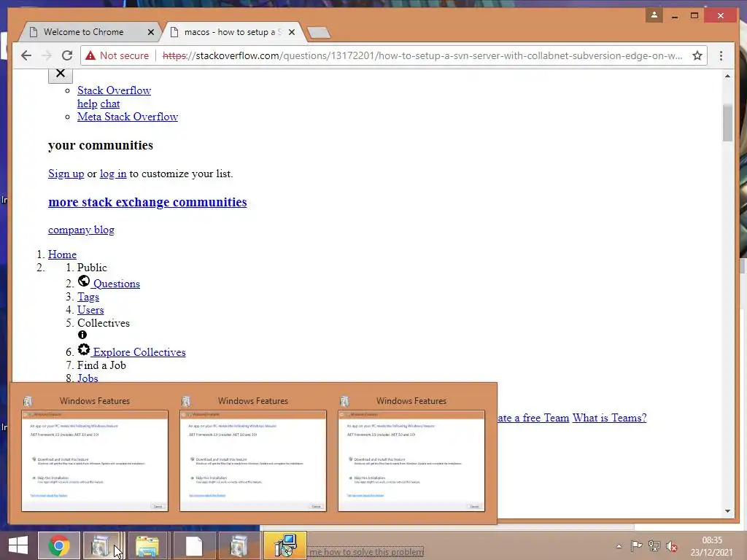The width and height of the screenshot is (747, 560).
Task: Open the chat link
Action: coord(110,104)
